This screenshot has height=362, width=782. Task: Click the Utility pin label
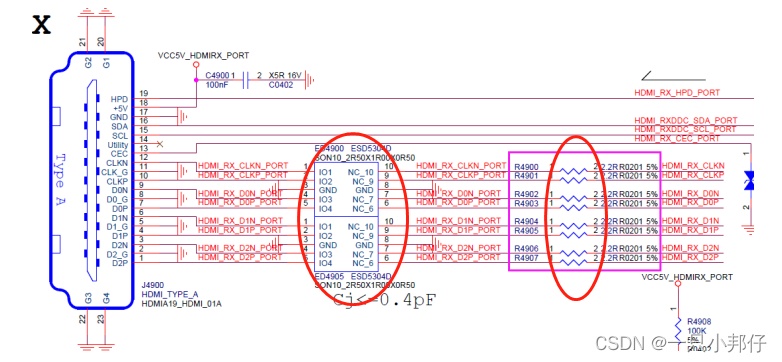(118, 145)
